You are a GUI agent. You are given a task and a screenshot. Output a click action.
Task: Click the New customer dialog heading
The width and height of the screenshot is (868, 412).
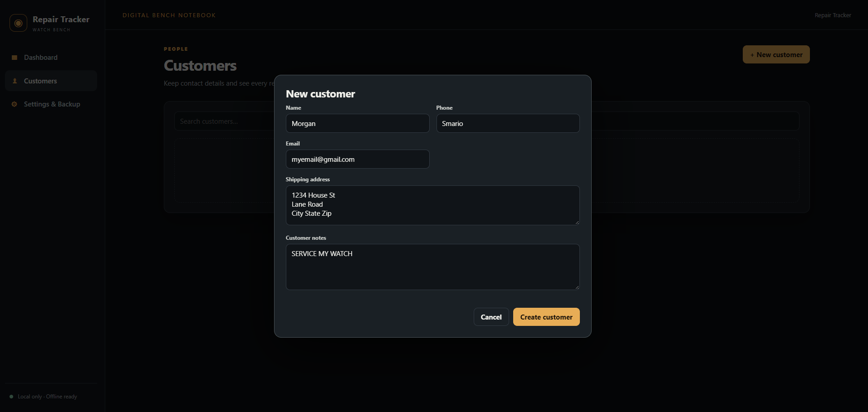click(x=320, y=94)
